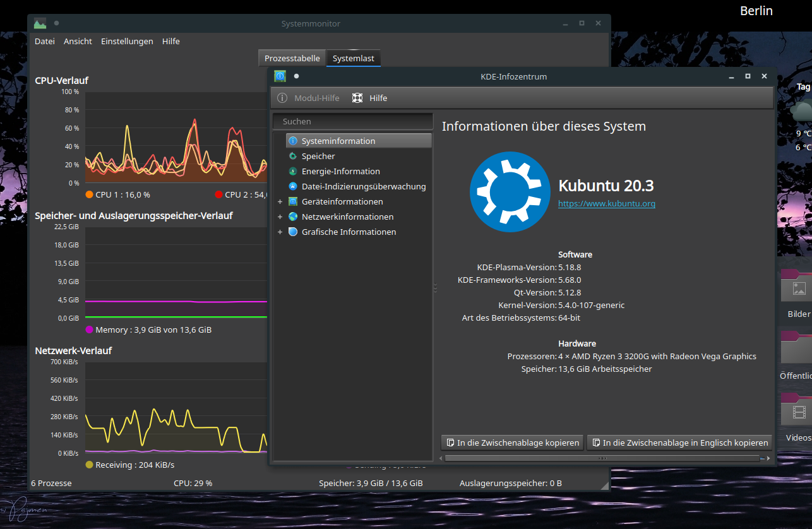Open the Hilfe menu in Systemmonitor
812x529 pixels.
tap(170, 41)
